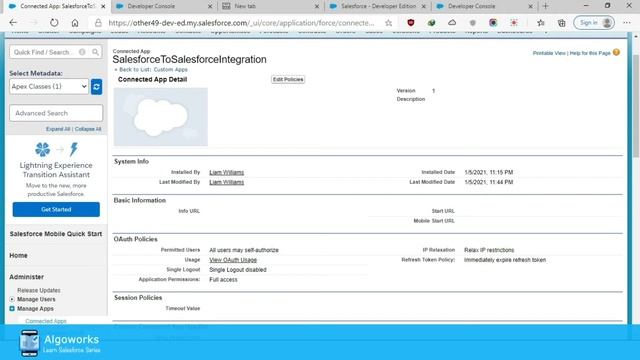Screen dimensions: 640x360
Task: Open the View OAuth Usage link
Action: point(233,260)
